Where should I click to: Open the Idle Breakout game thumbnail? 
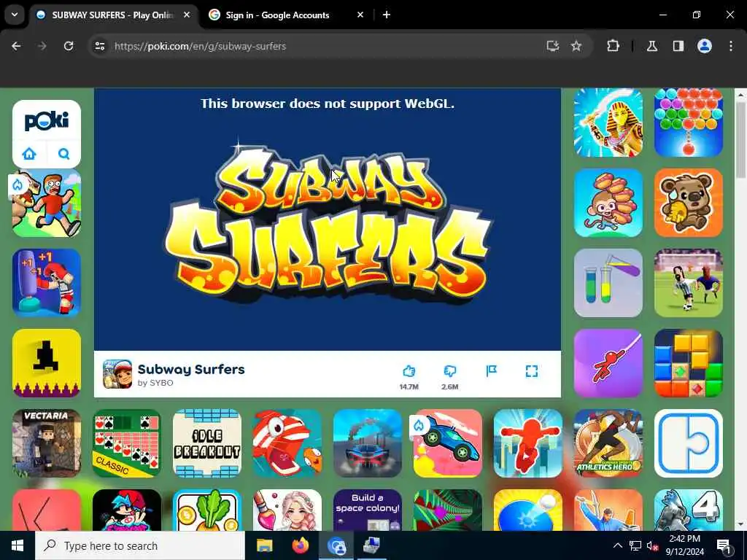tap(207, 443)
